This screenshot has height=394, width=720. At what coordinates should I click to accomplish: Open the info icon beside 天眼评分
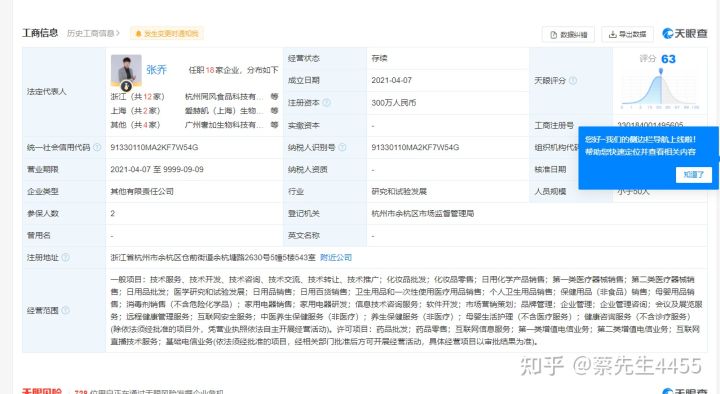(x=573, y=80)
